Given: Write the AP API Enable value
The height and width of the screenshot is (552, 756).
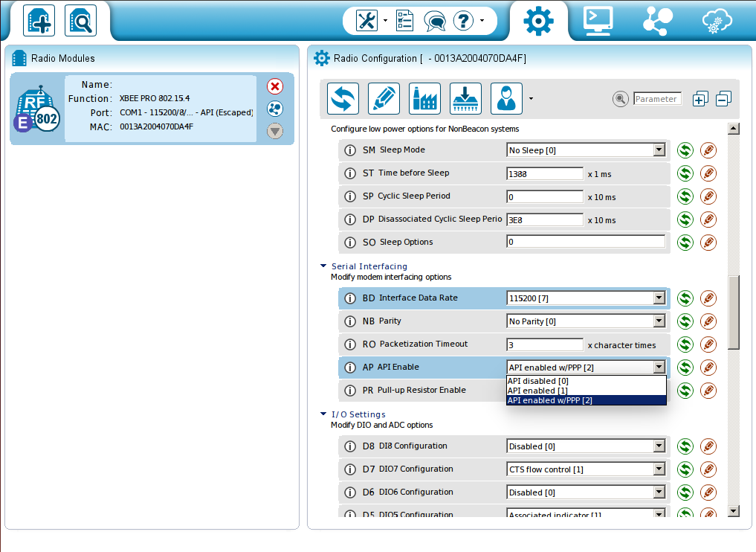Looking at the screenshot, I should pos(708,368).
